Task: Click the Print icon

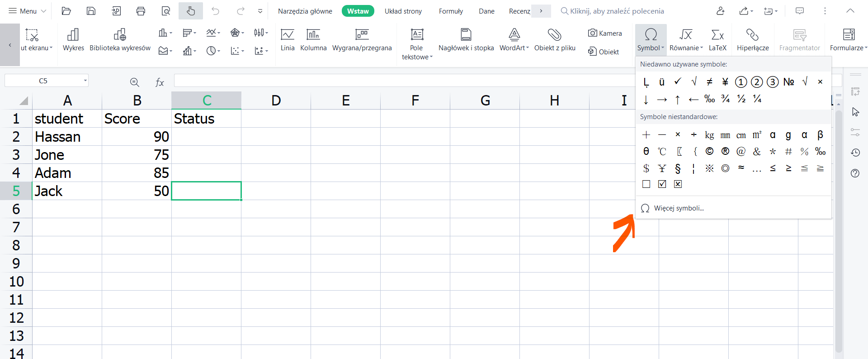Action: (x=141, y=11)
